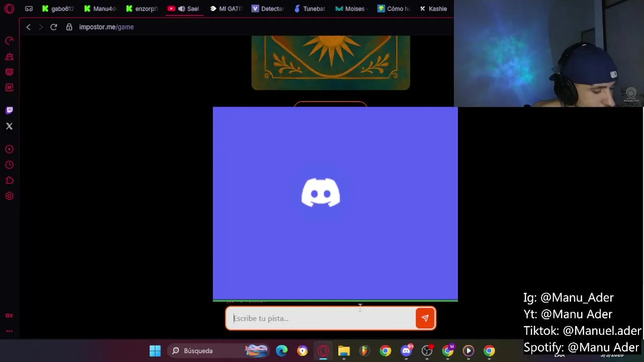Open GX Cleaner broom icon in sidebar

coord(9,56)
